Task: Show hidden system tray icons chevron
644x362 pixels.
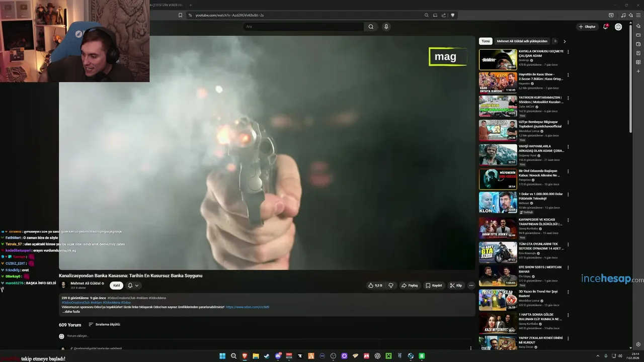Action: pos(598,356)
